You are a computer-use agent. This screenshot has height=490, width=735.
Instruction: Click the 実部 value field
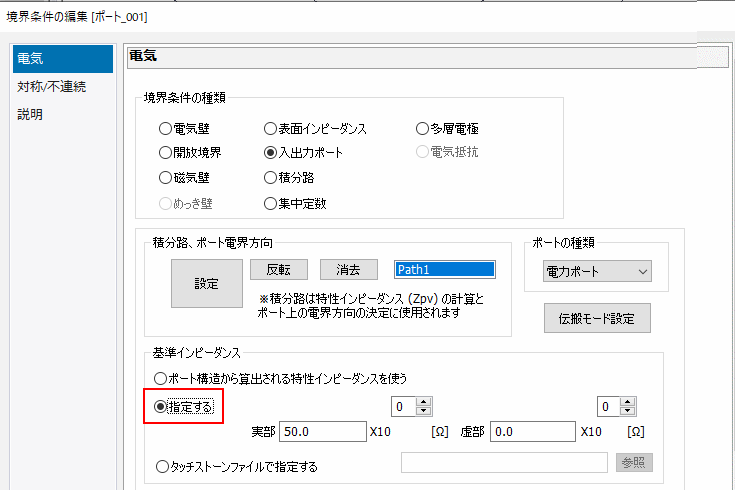[x=322, y=432]
